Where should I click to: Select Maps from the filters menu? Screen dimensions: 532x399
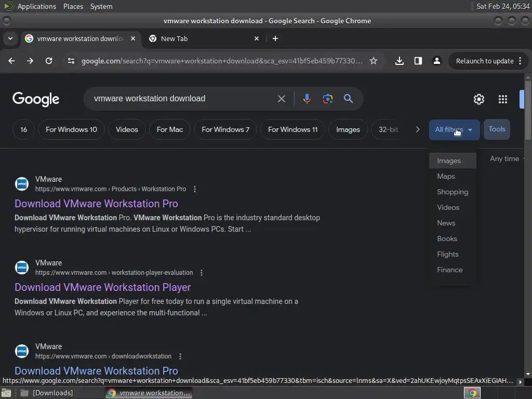coord(453,177)
